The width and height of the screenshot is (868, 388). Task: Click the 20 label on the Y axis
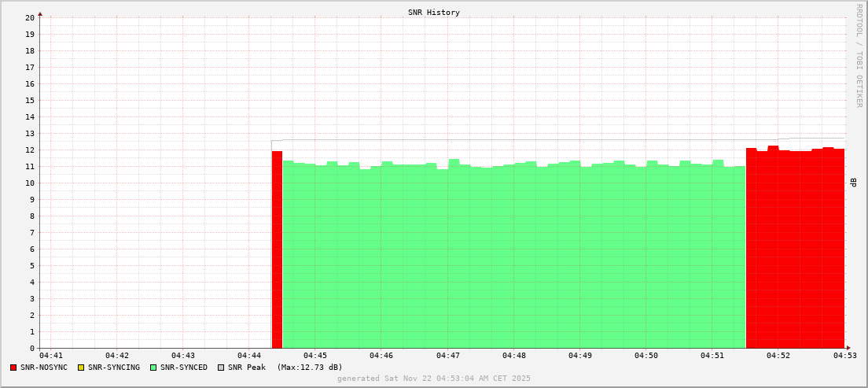30,17
